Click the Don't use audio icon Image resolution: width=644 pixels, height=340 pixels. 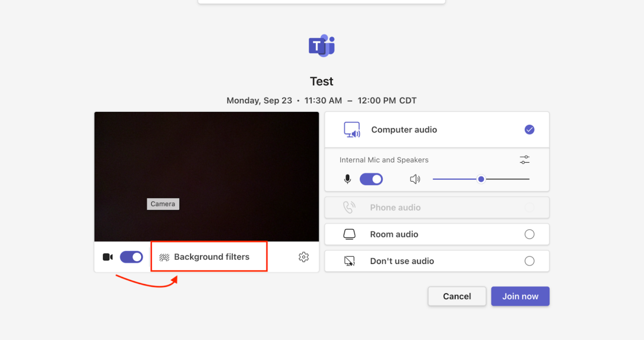click(350, 261)
